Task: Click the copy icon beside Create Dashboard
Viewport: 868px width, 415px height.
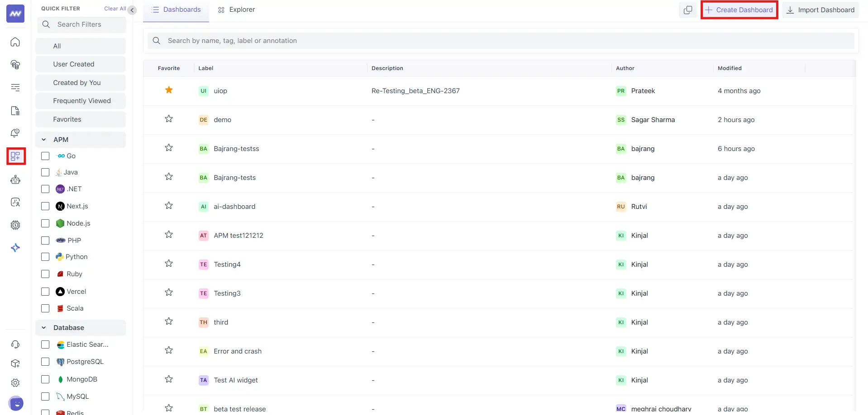Action: pos(687,10)
